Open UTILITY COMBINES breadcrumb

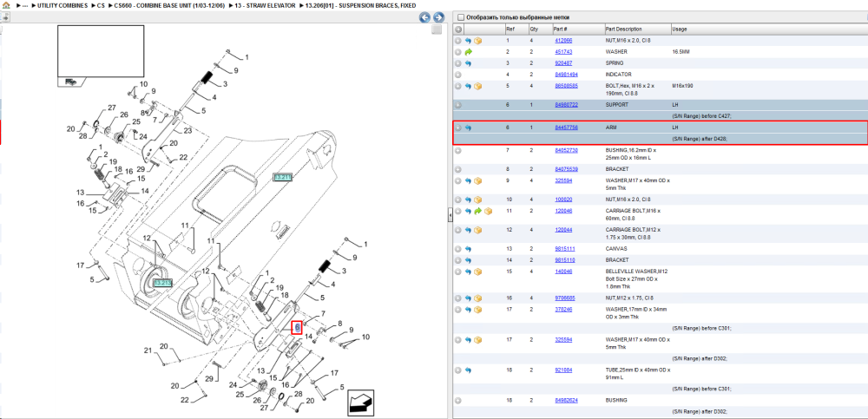62,5
